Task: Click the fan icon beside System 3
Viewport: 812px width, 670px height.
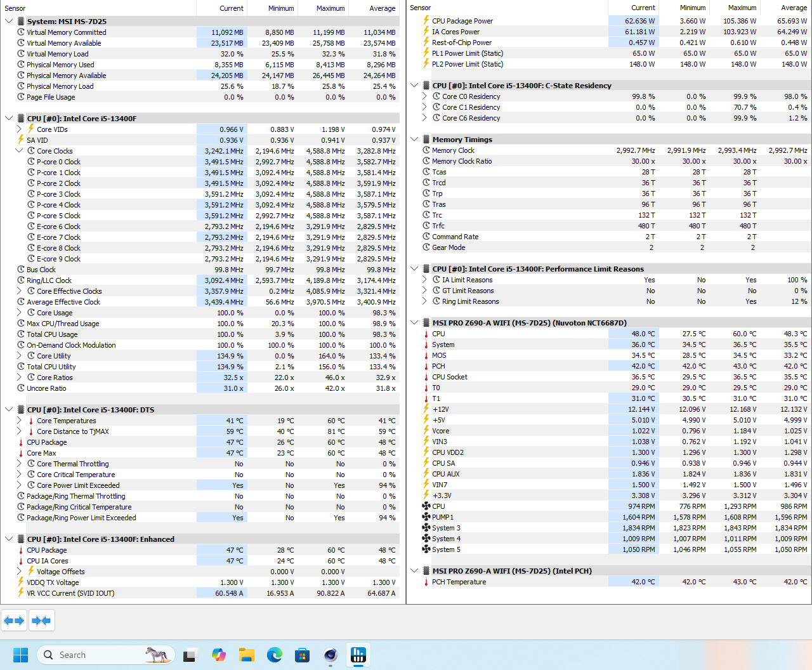Action: (x=426, y=528)
